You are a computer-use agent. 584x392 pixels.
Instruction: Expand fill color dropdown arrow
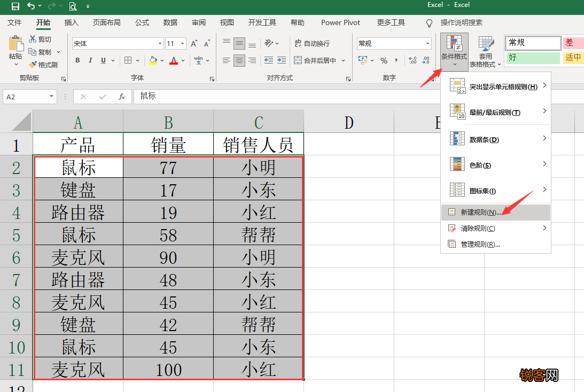[162, 60]
